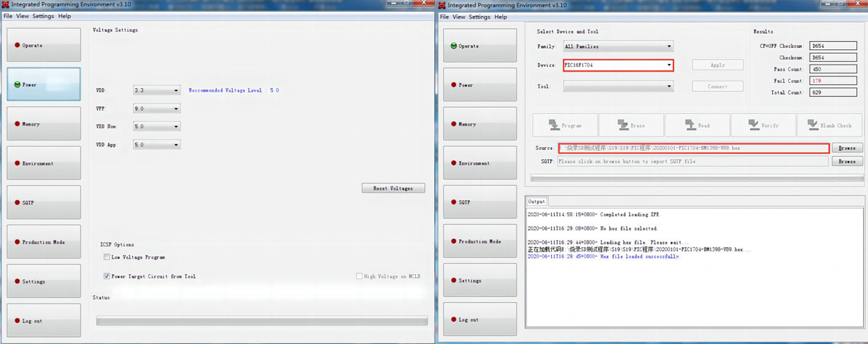Open the VDD Nom dropdown

[x=157, y=126]
